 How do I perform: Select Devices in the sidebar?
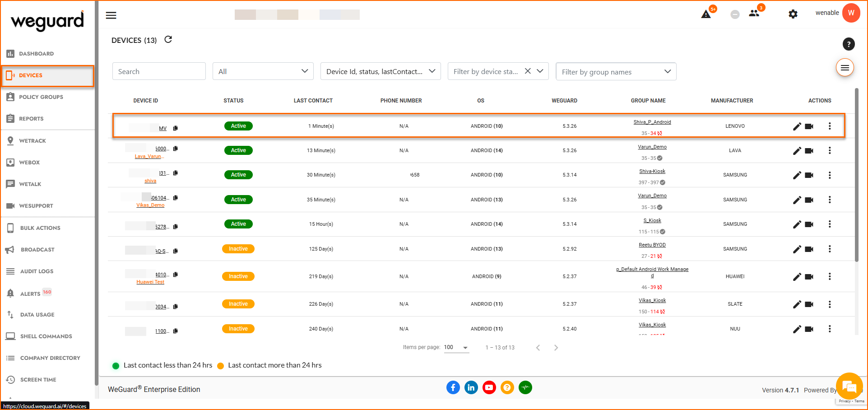(x=47, y=75)
